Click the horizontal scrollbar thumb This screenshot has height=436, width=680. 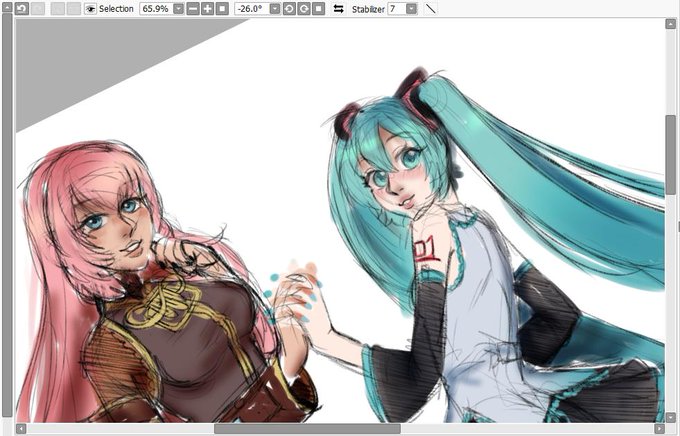(307, 429)
